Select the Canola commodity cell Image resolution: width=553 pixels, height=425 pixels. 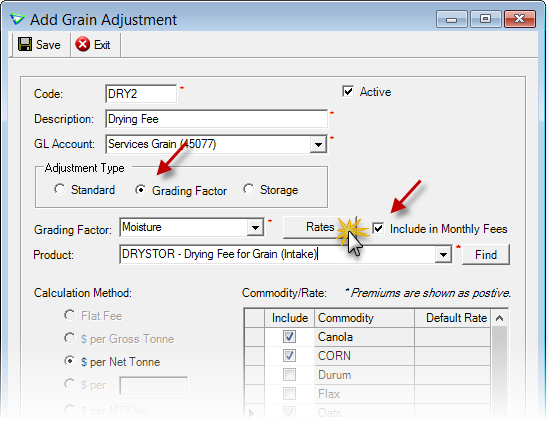coord(364,337)
